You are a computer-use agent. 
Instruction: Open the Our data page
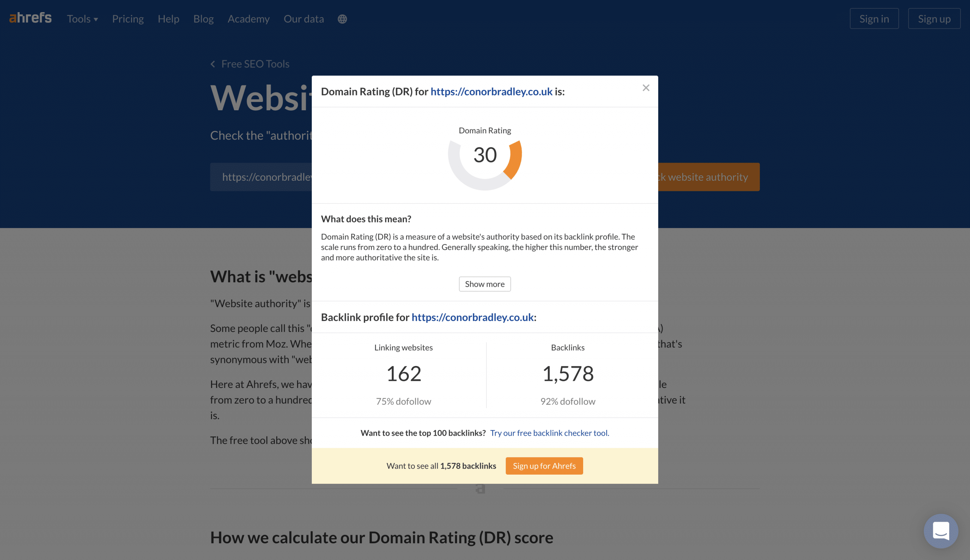304,19
